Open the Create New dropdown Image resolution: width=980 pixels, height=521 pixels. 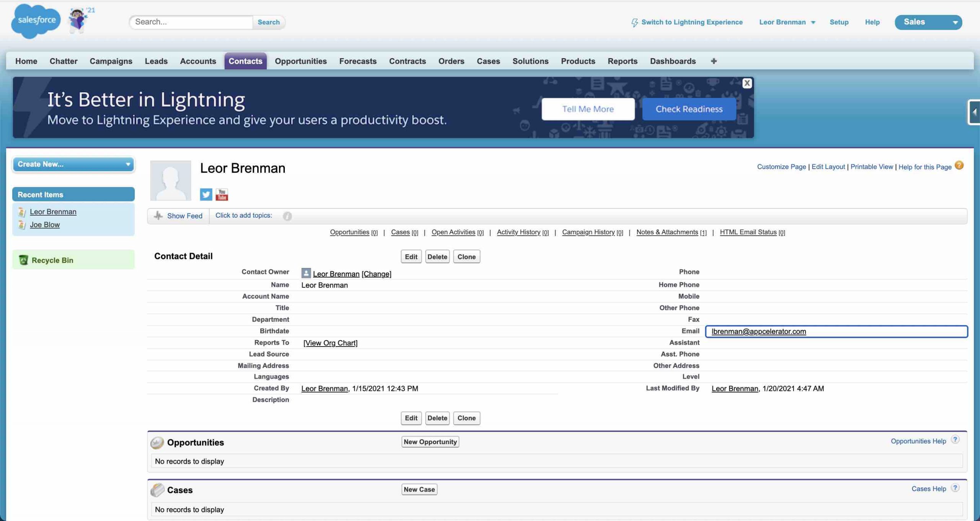[x=73, y=164]
